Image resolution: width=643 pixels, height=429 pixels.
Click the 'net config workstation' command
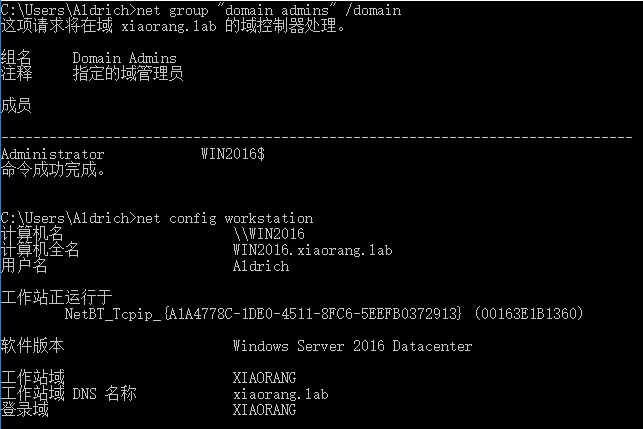[x=225, y=218]
